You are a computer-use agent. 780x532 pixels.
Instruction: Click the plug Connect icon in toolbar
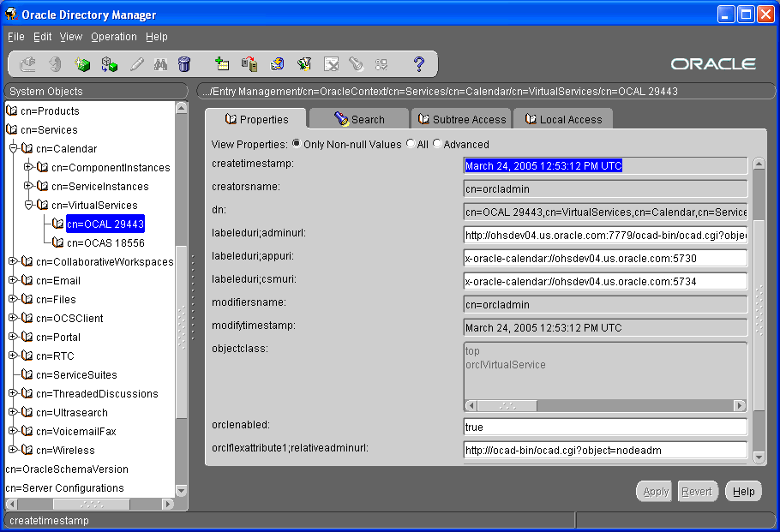(x=28, y=64)
